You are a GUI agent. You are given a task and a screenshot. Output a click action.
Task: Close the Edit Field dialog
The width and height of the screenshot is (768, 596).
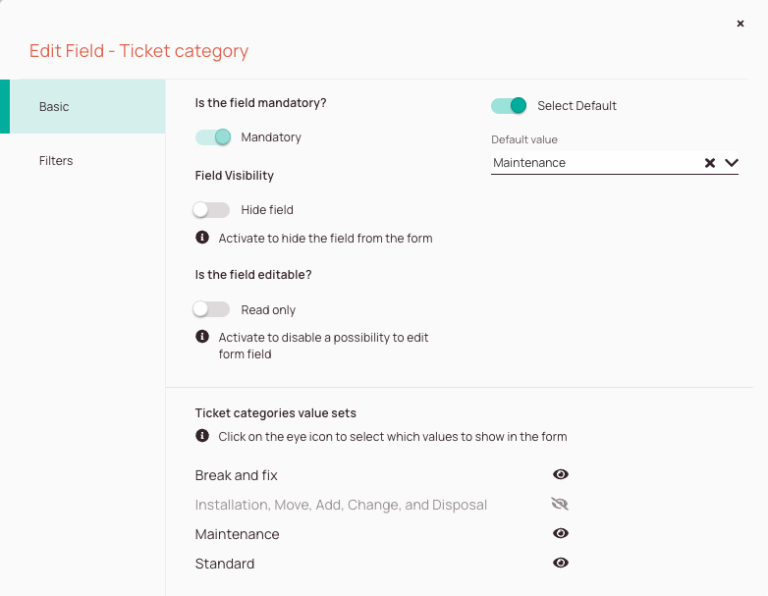tap(740, 24)
